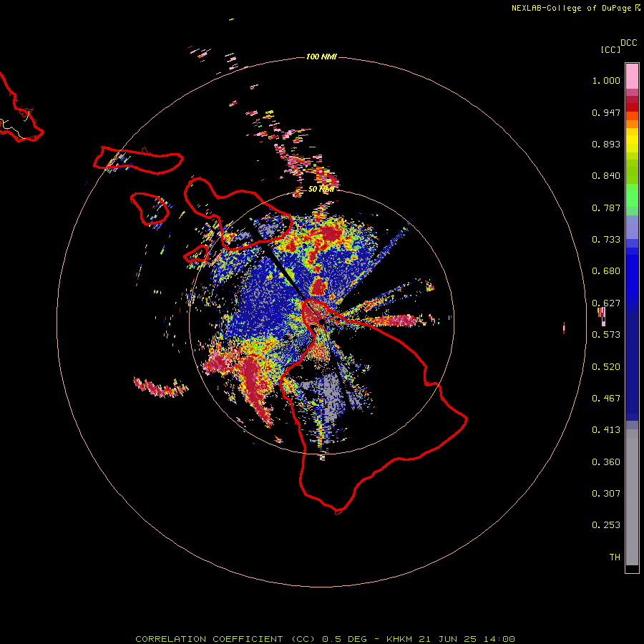Image resolution: width=644 pixels, height=644 pixels.
Task: Click the DCC legend title
Action: (629, 43)
